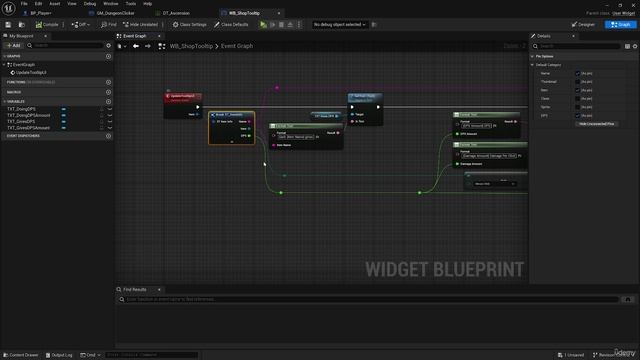Toggle Hide Unrelated nodes
This screenshot has height=360, width=640.
[140, 25]
